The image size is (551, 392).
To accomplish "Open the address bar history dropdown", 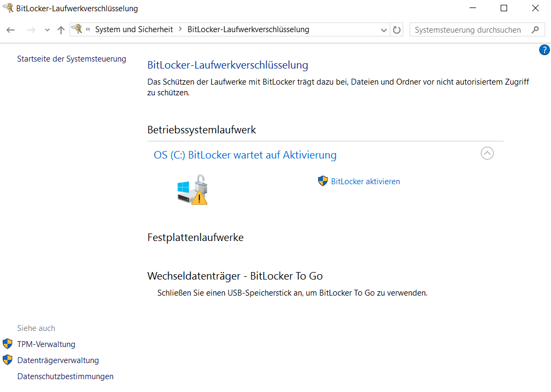I will pos(384,30).
